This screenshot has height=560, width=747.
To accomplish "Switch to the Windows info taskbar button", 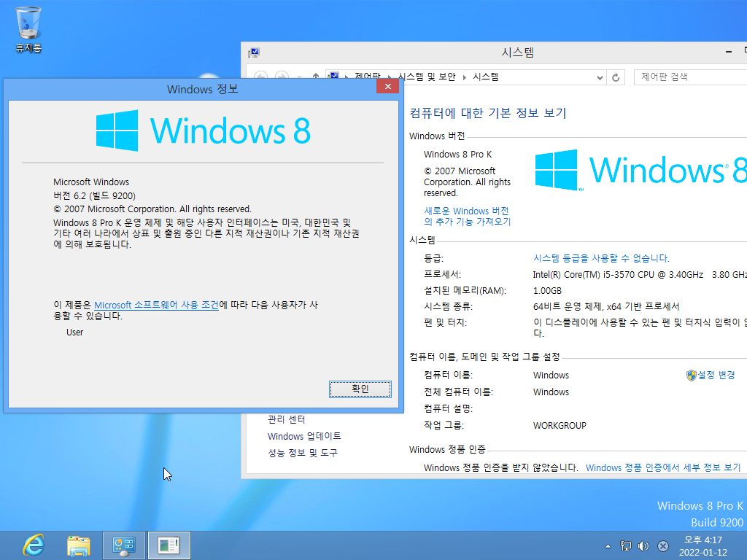I will click(x=169, y=545).
